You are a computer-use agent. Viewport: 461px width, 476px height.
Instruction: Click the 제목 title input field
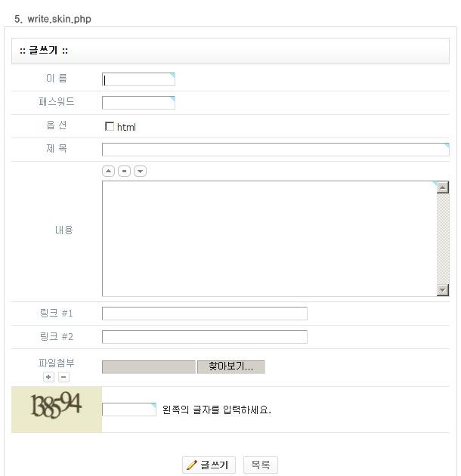click(275, 150)
